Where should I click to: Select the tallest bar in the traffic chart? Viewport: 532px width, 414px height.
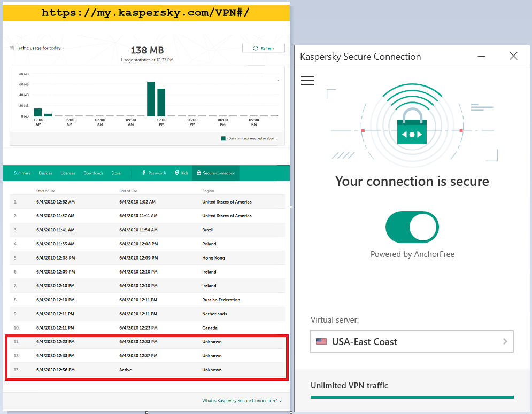(151, 99)
